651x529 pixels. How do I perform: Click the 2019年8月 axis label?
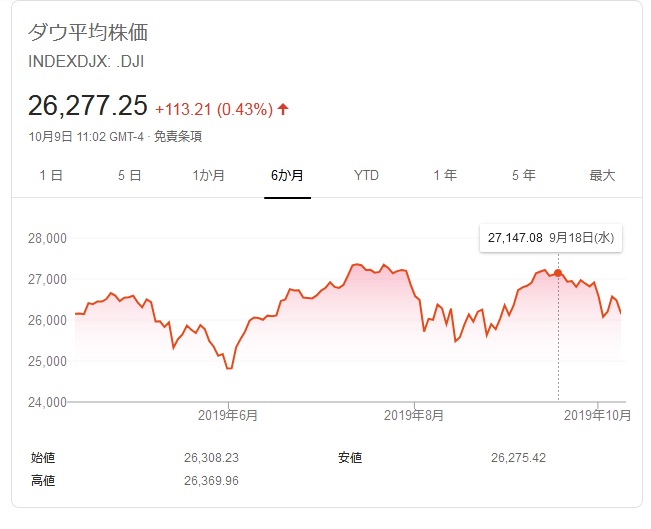(414, 415)
